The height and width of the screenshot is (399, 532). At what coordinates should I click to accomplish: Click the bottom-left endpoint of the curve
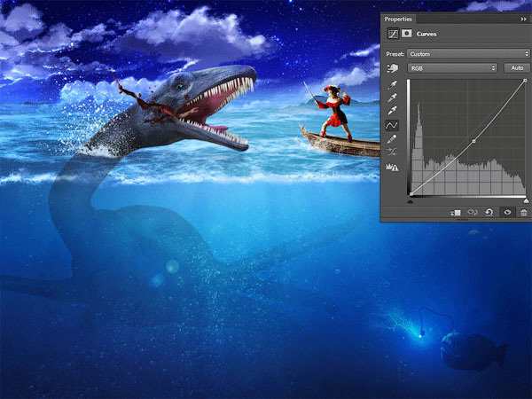[x=411, y=194]
